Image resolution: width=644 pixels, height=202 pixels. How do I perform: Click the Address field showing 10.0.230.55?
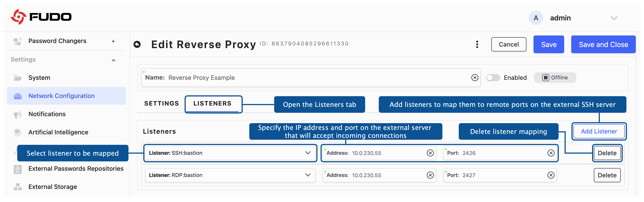375,153
